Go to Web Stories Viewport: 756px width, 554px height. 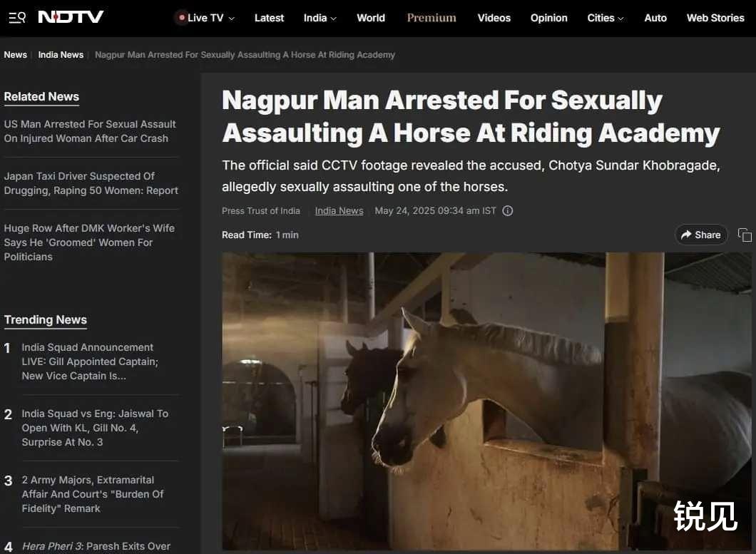(x=715, y=18)
